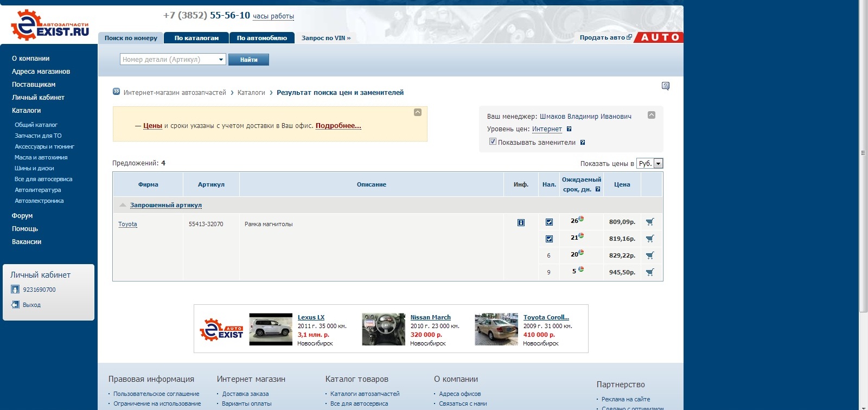Open the 'По каталогам' search tab

(196, 38)
